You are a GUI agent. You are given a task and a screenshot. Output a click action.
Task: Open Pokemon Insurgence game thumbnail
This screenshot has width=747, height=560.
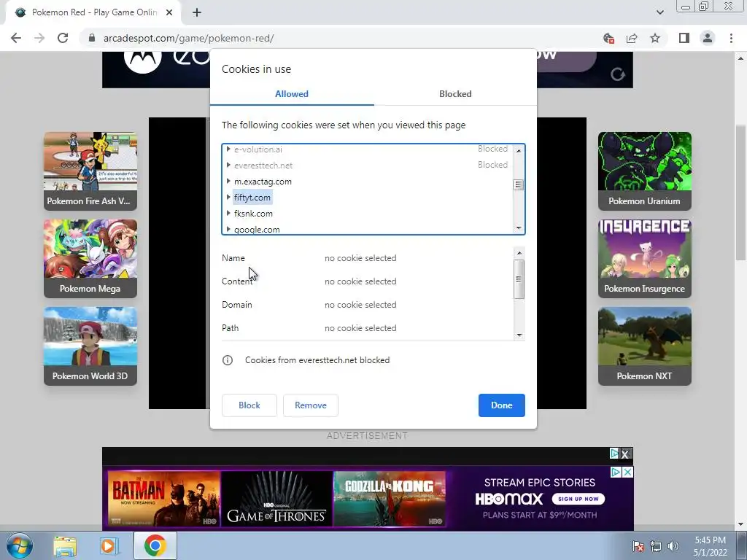(x=645, y=259)
